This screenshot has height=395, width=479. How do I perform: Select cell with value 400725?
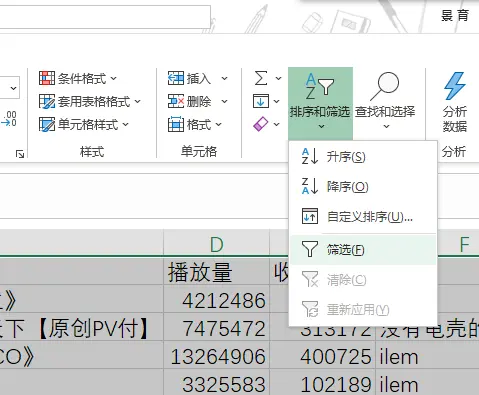point(322,355)
